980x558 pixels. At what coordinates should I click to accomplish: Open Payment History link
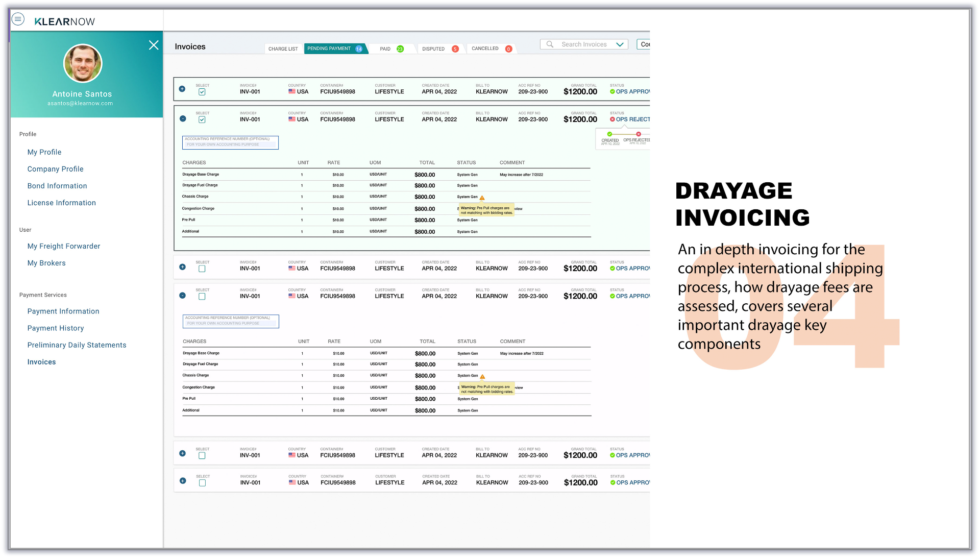[x=56, y=328]
